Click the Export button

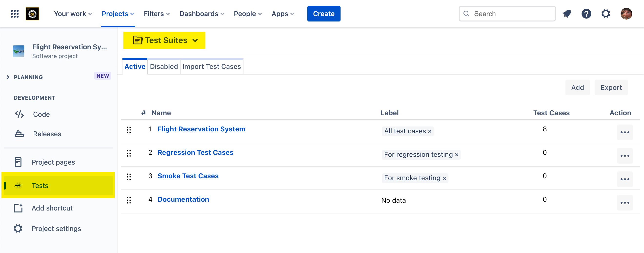pyautogui.click(x=611, y=88)
